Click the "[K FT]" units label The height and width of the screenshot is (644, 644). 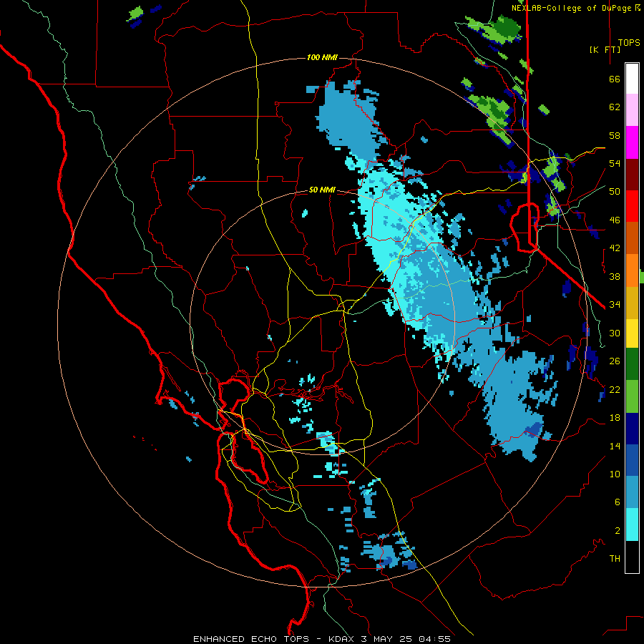point(605,49)
